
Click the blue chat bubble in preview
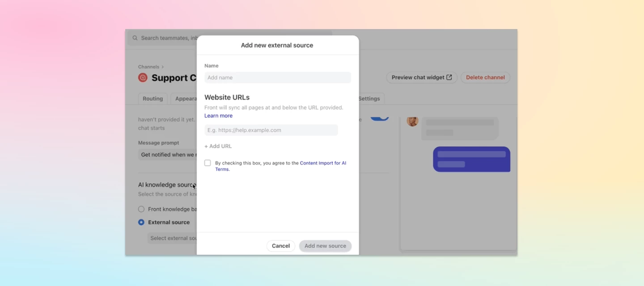coord(471,159)
